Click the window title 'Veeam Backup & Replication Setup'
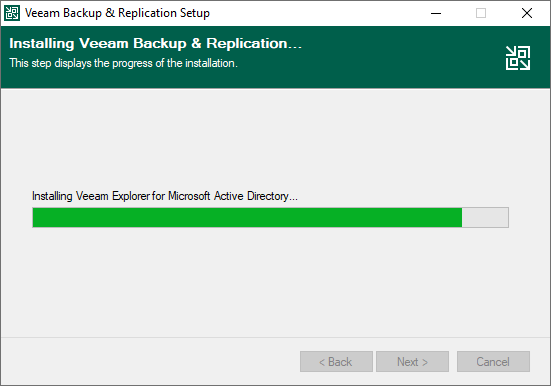This screenshot has width=551, height=386. pos(117,13)
